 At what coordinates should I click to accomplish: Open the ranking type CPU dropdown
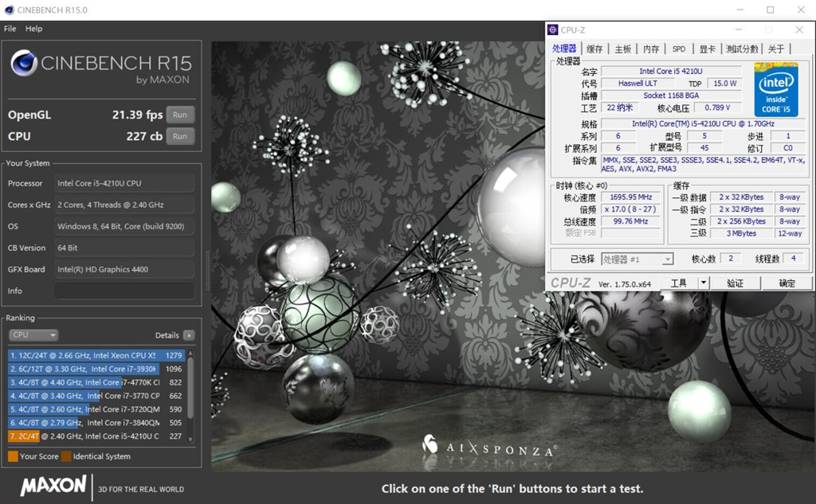click(33, 335)
